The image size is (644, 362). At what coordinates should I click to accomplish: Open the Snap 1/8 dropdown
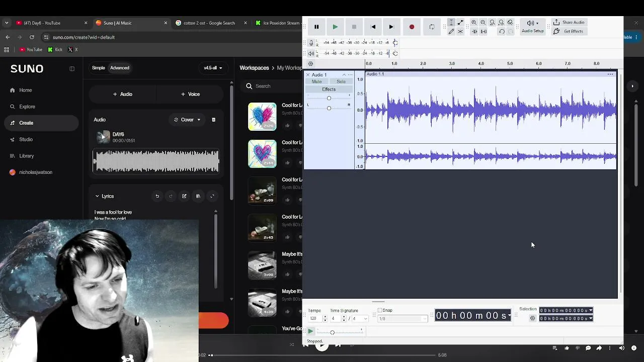(x=402, y=319)
